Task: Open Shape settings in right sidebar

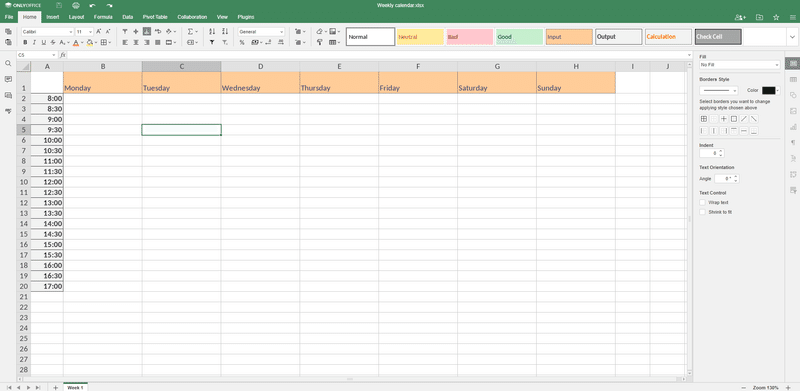Action: (x=793, y=95)
